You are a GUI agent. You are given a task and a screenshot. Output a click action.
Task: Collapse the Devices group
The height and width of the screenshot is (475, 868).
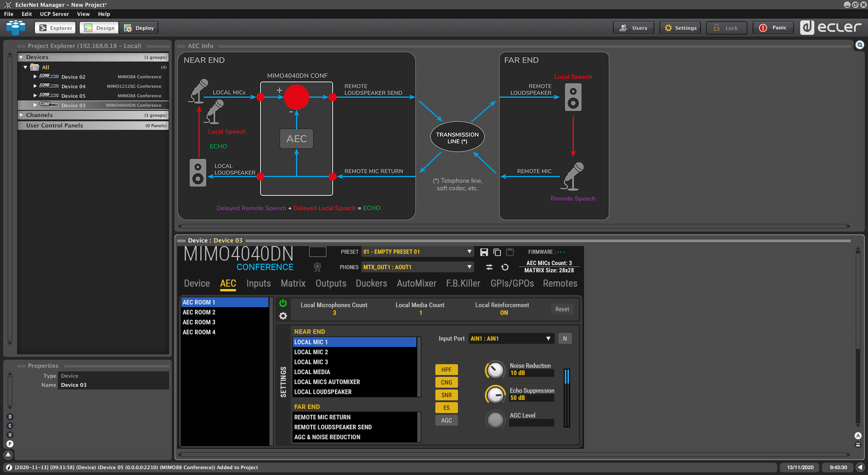point(21,57)
